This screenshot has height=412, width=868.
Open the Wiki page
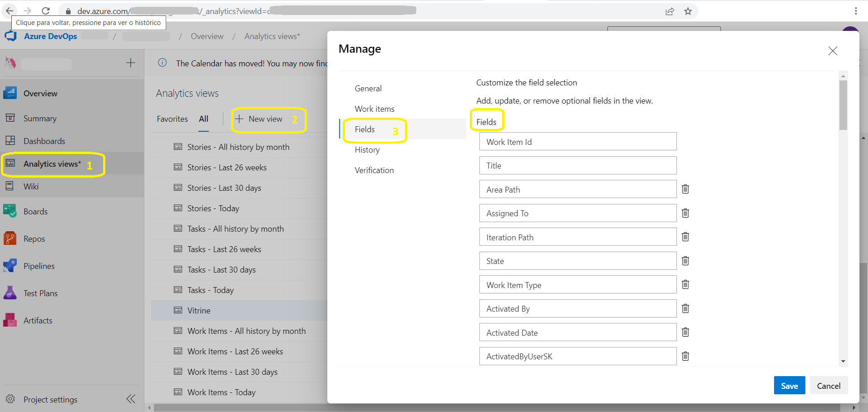coord(30,186)
